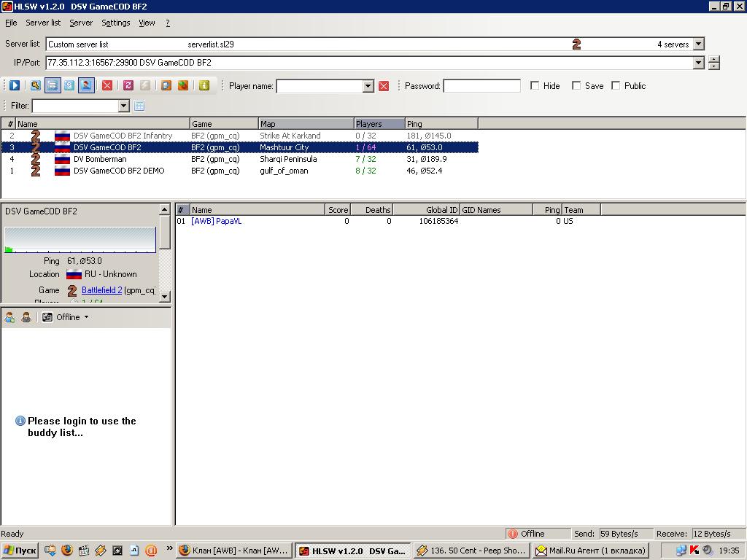Check the Public checkbox
This screenshot has height=560, width=747.
click(x=616, y=85)
